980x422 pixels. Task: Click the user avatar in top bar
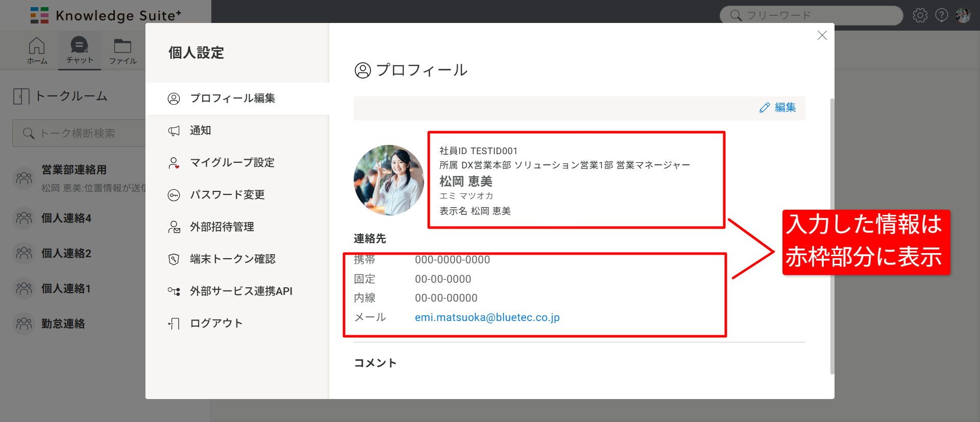point(963,15)
